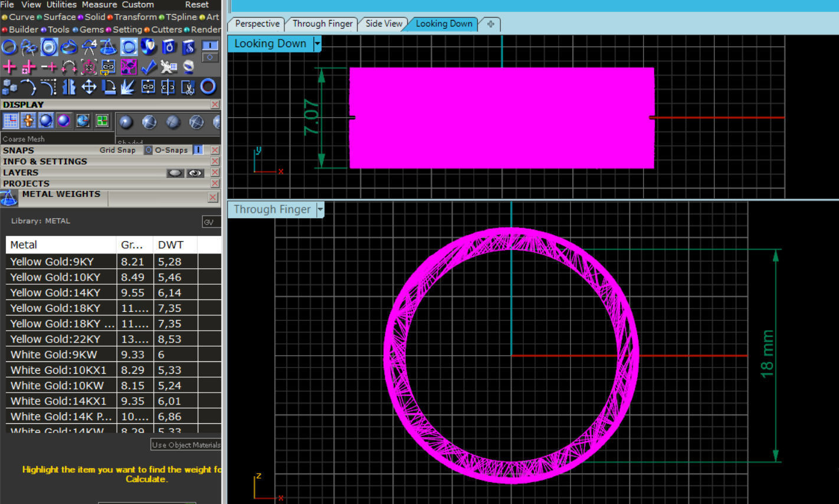Image resolution: width=839 pixels, height=504 pixels.
Task: Toggle the O-Snaps switch
Action: [198, 150]
